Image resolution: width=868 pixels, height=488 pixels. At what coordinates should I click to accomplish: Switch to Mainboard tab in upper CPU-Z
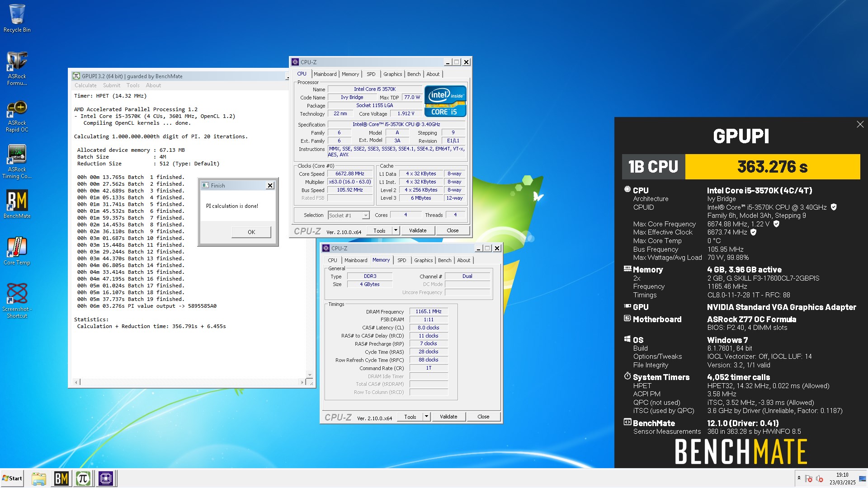tap(325, 74)
